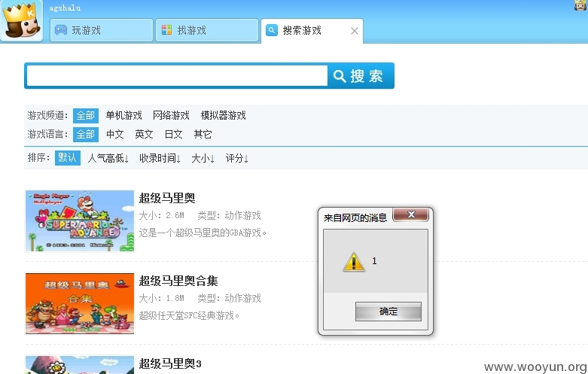Screen dimensions: 588x374
Task: Select the 搜索游戏 tab
Action: point(312,30)
